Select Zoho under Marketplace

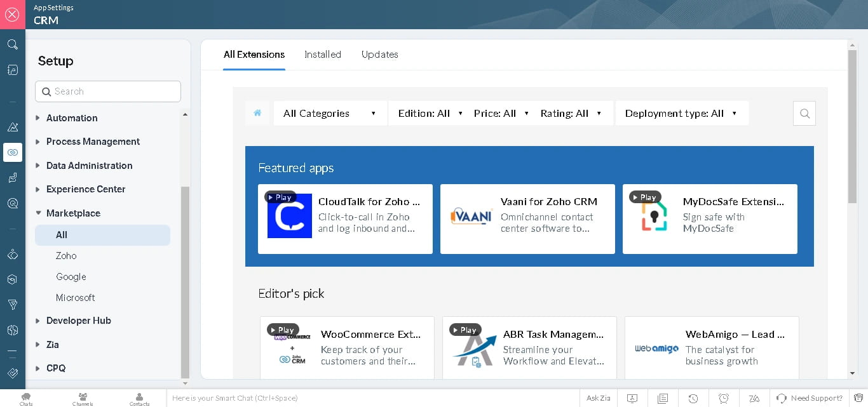pyautogui.click(x=66, y=256)
